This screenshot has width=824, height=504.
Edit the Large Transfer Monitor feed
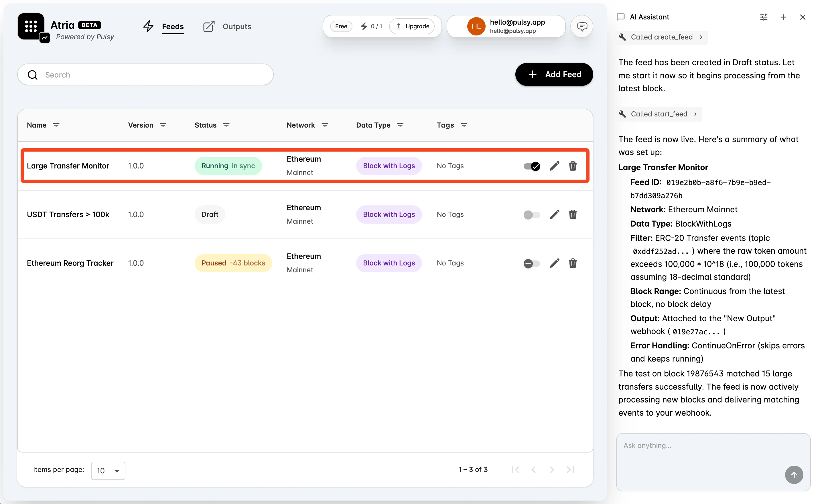[555, 166]
